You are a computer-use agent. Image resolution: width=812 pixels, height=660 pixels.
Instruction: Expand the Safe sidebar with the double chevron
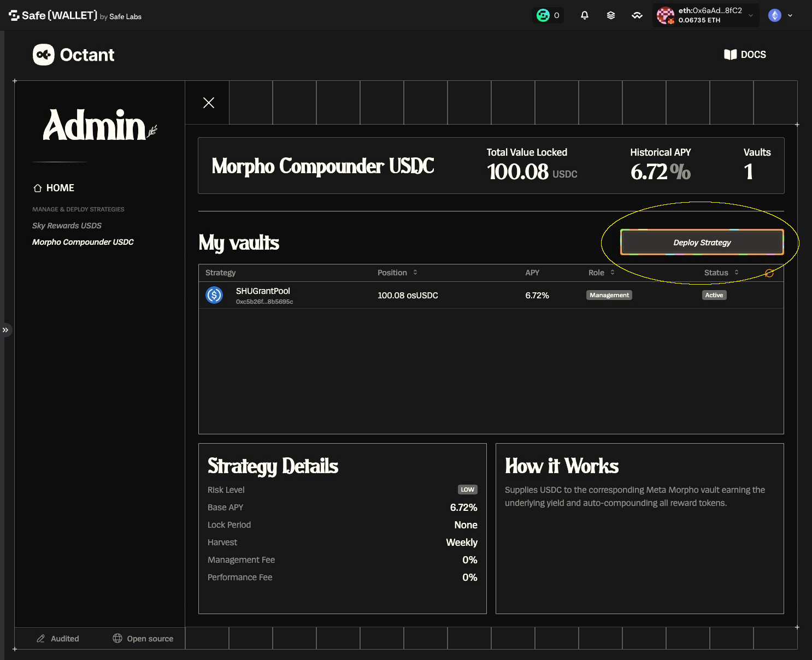pos(5,330)
